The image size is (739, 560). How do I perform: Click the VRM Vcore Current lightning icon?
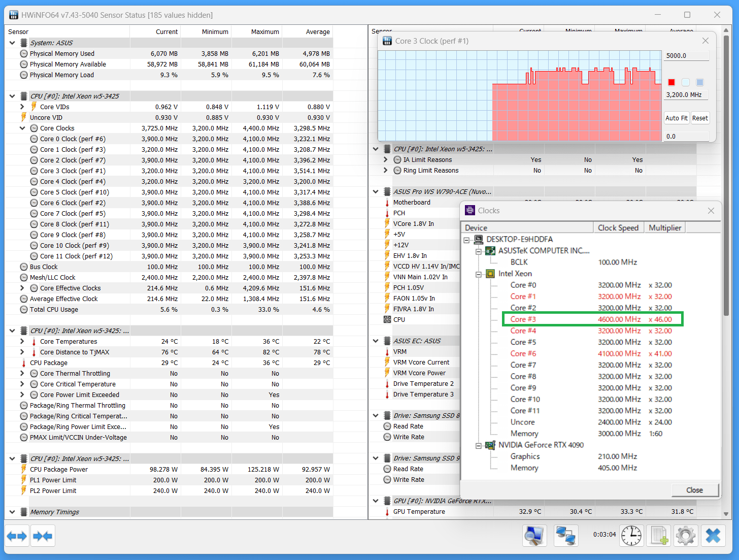click(387, 362)
